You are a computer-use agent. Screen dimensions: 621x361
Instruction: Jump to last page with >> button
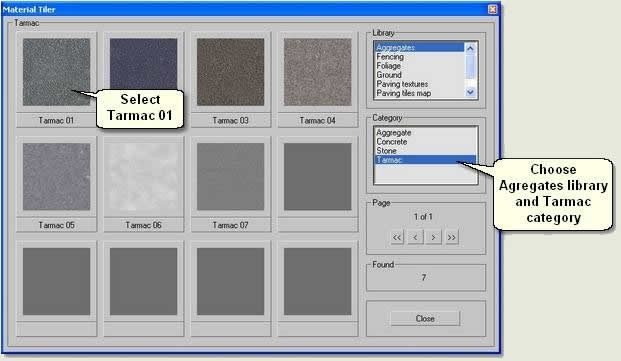point(451,238)
